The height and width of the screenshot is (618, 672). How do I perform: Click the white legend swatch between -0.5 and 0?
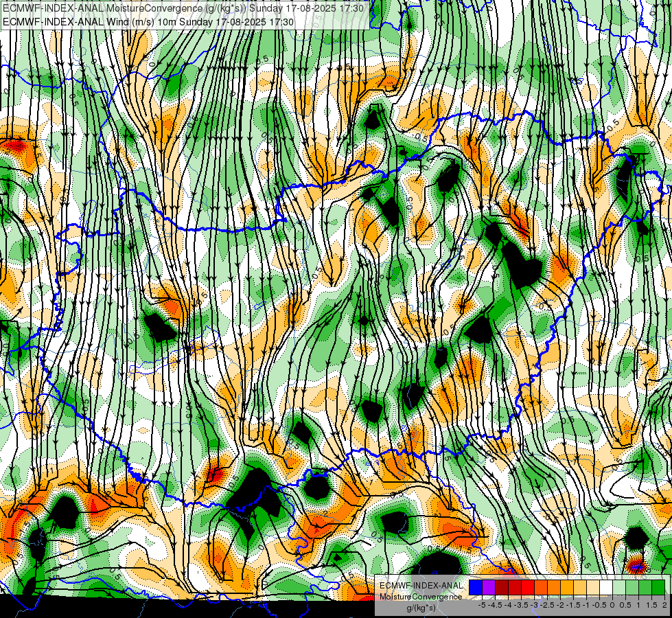pyautogui.click(x=606, y=588)
